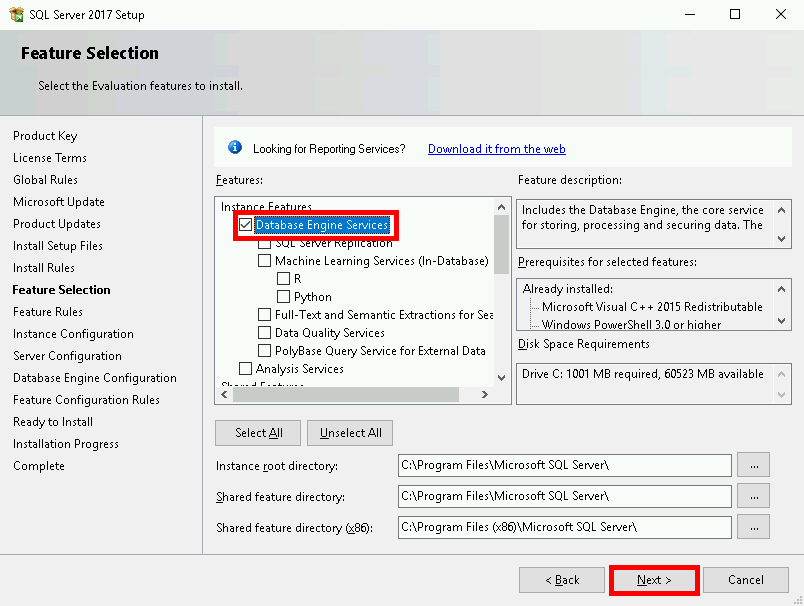This screenshot has width=804, height=606.
Task: Check the Python feature checkbox
Action: coord(284,297)
